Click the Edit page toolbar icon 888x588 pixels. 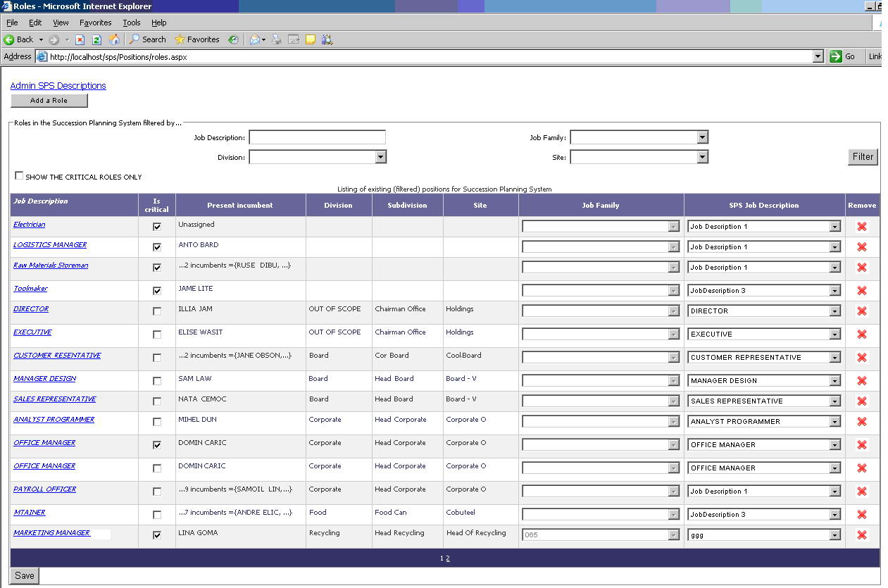[x=294, y=39]
